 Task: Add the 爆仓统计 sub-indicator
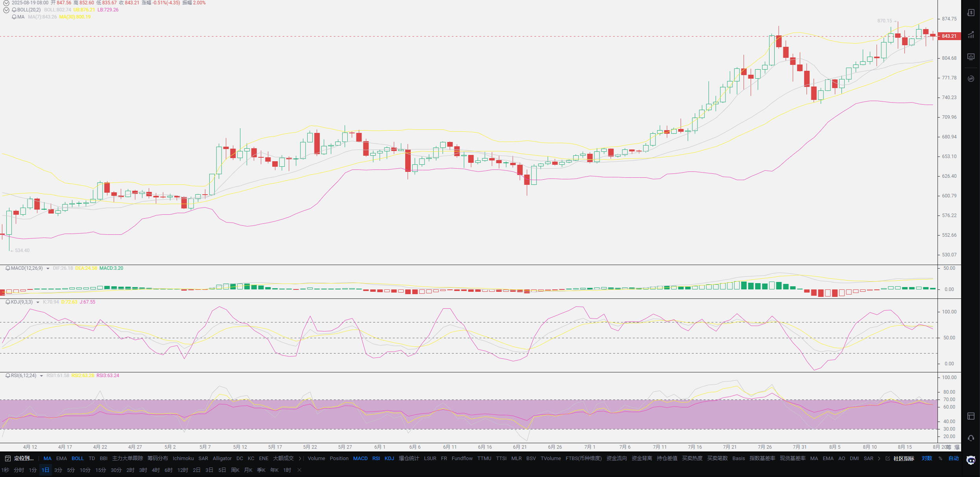409,459
